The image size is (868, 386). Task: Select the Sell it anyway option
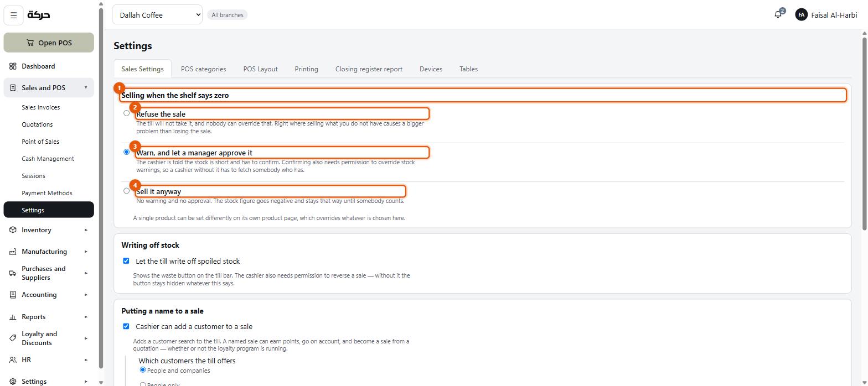pos(127,191)
